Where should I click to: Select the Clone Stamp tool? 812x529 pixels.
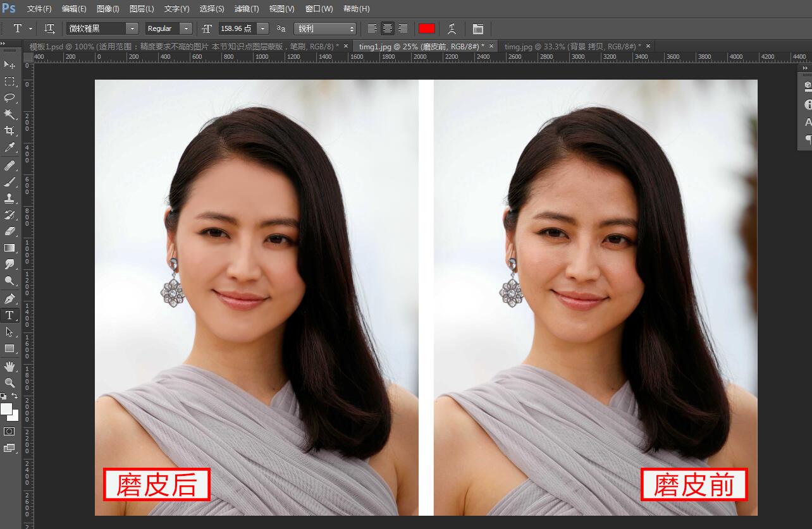click(x=9, y=198)
